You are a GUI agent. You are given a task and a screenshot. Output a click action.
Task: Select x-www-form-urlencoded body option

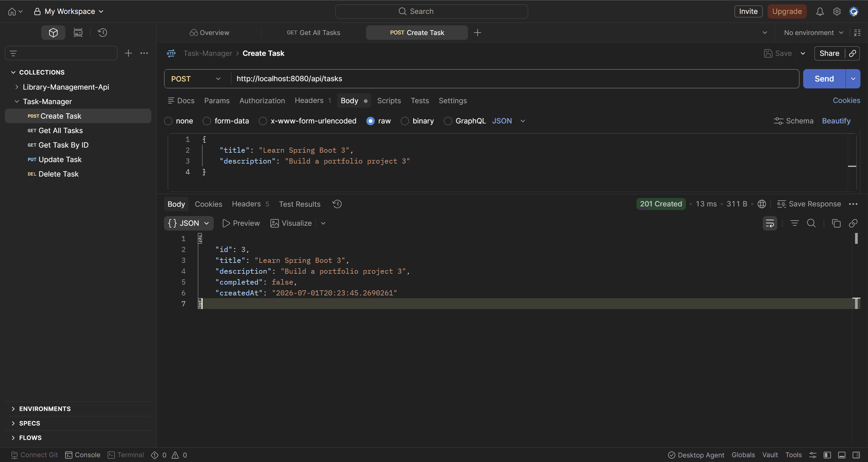263,121
